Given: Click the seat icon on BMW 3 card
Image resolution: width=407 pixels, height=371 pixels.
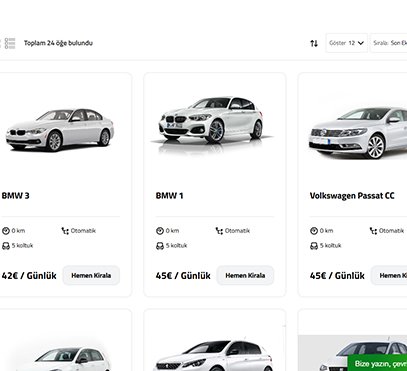Looking at the screenshot, I should click(6, 246).
